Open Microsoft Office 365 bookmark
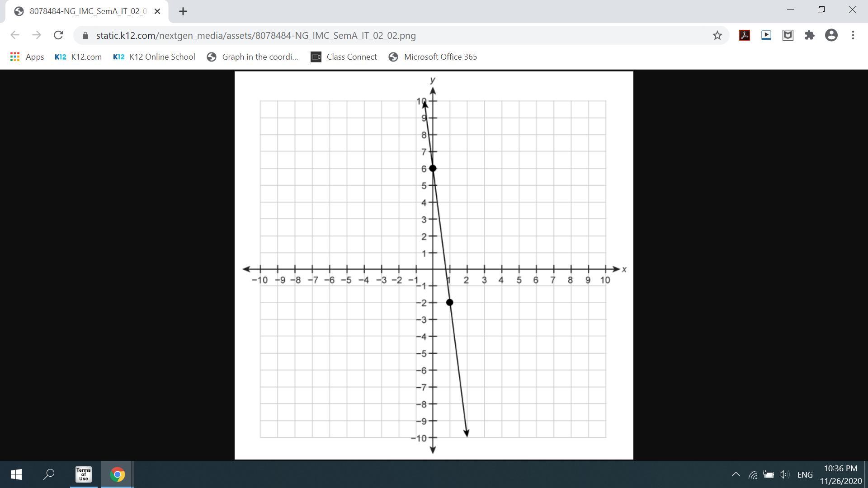Image resolution: width=868 pixels, height=488 pixels. click(433, 57)
